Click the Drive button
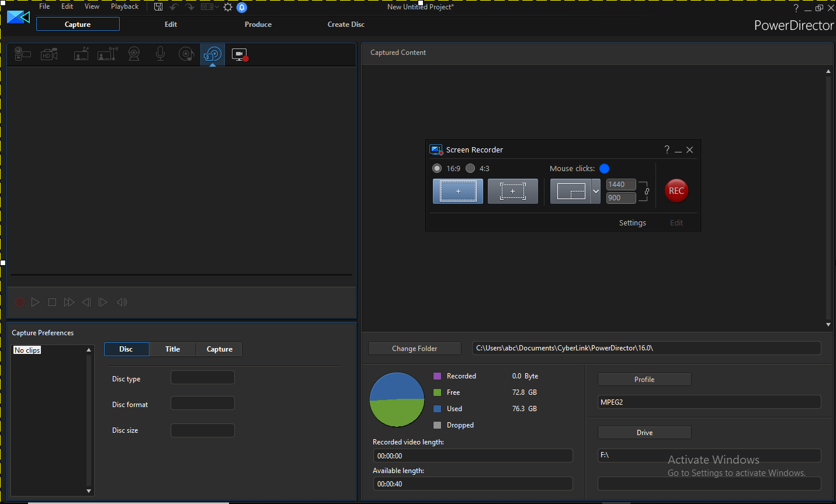 (644, 433)
